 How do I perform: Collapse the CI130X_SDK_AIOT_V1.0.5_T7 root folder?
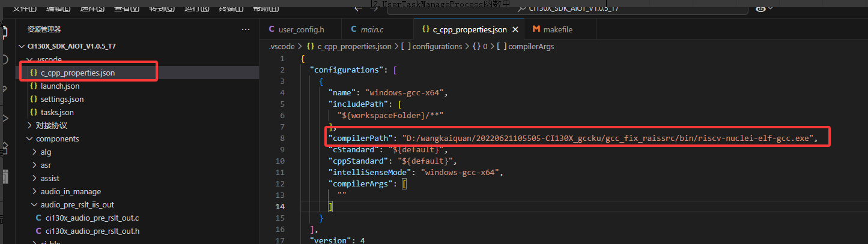23,47
